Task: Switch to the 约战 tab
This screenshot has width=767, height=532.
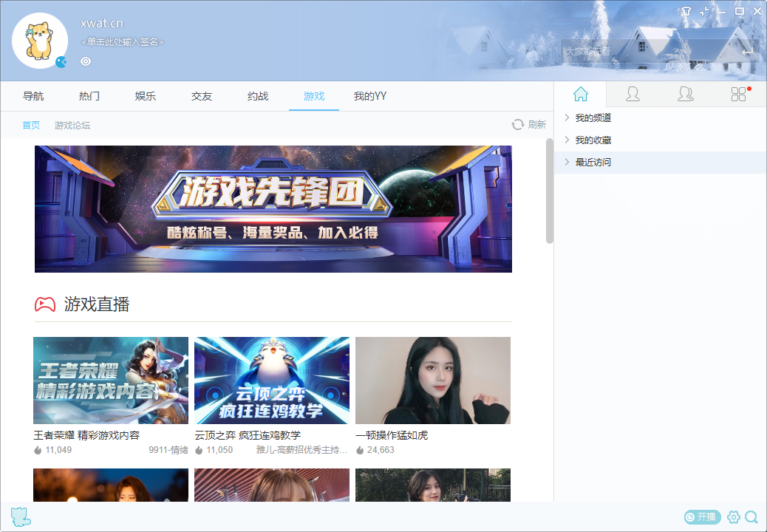Action: (258, 96)
